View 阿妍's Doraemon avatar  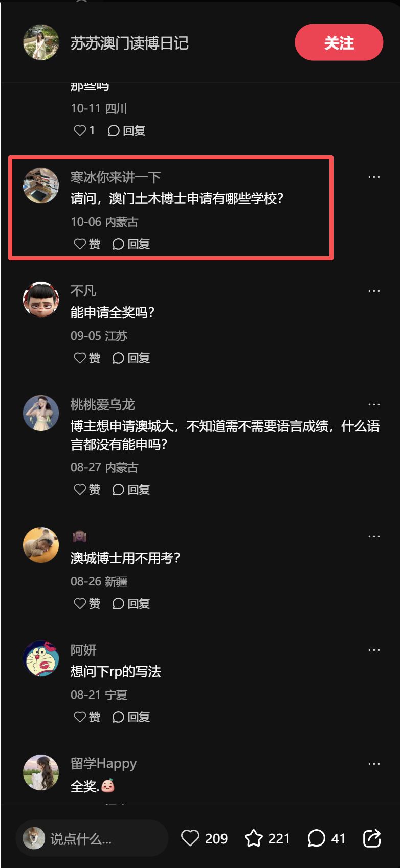click(41, 658)
